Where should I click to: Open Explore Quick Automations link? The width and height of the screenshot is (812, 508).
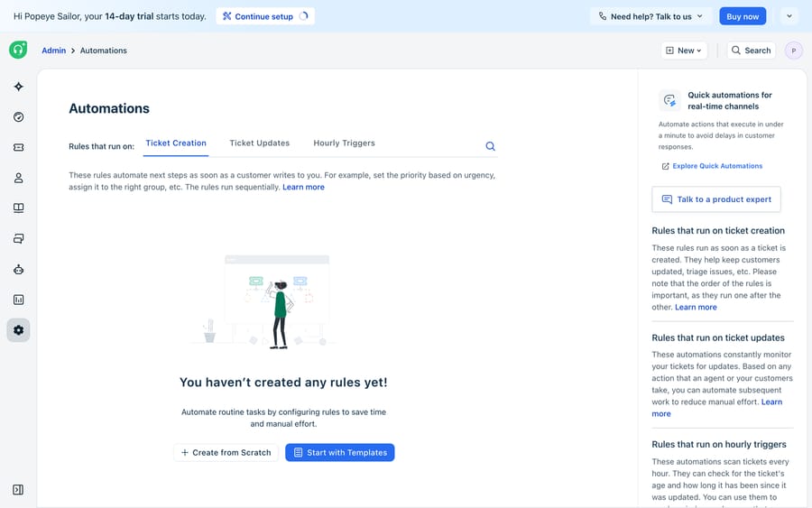[x=712, y=166]
